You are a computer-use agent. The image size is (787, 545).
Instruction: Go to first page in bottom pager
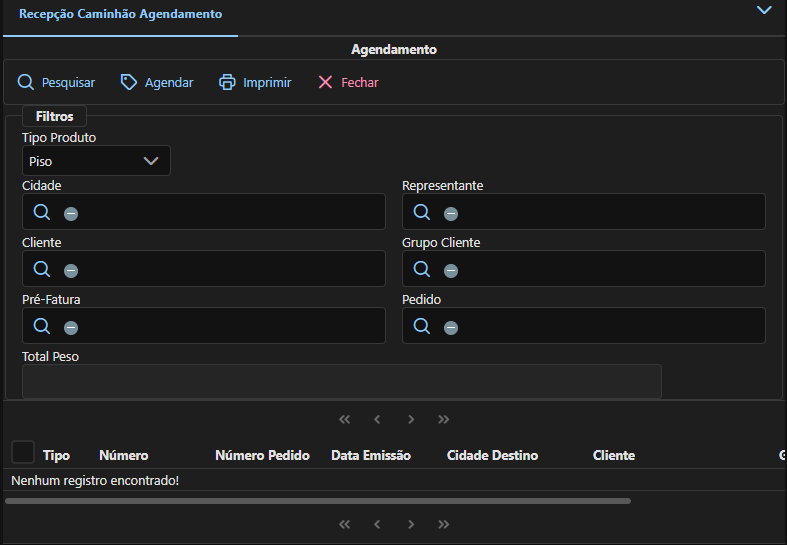click(344, 524)
